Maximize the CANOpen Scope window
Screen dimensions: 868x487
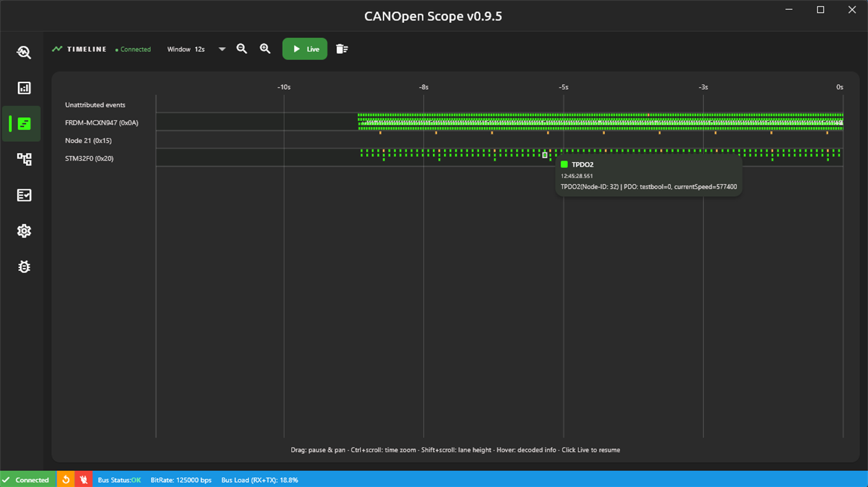(x=820, y=10)
